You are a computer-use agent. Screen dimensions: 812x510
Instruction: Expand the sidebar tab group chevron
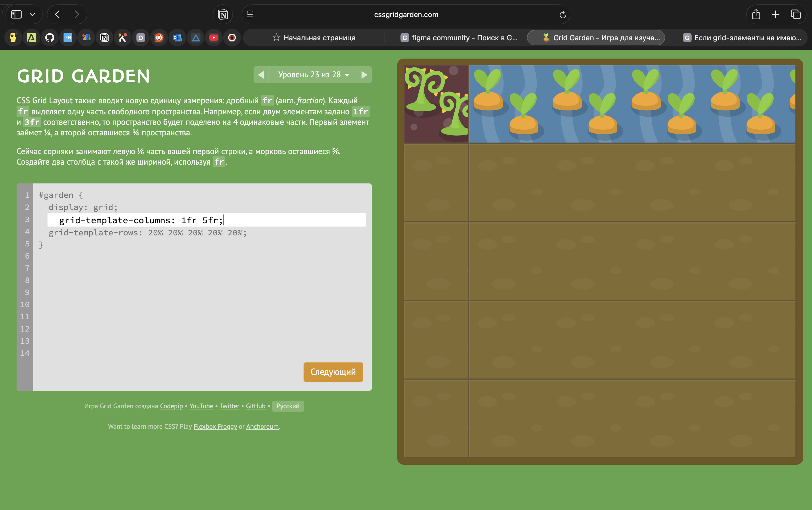pyautogui.click(x=32, y=14)
